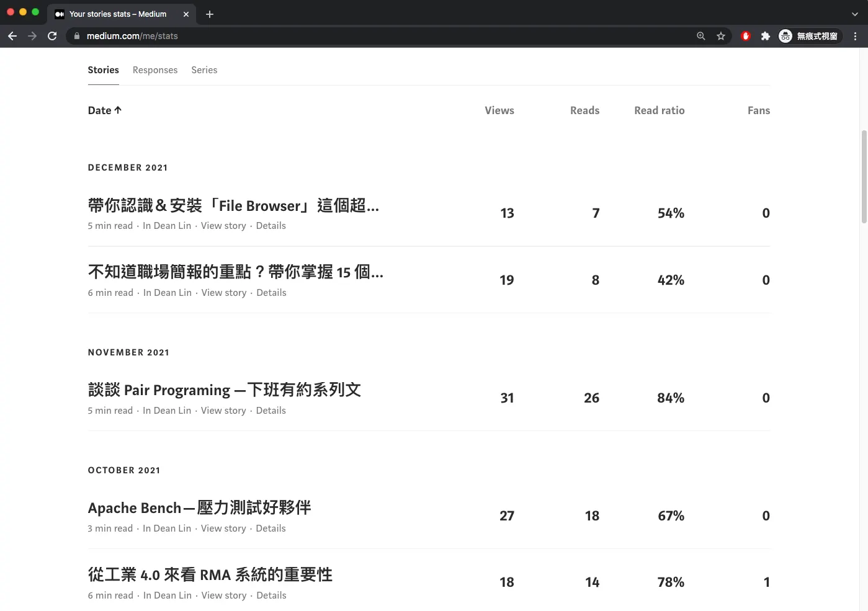This screenshot has height=611, width=868.
Task: Go back to the previous page
Action: tap(12, 36)
